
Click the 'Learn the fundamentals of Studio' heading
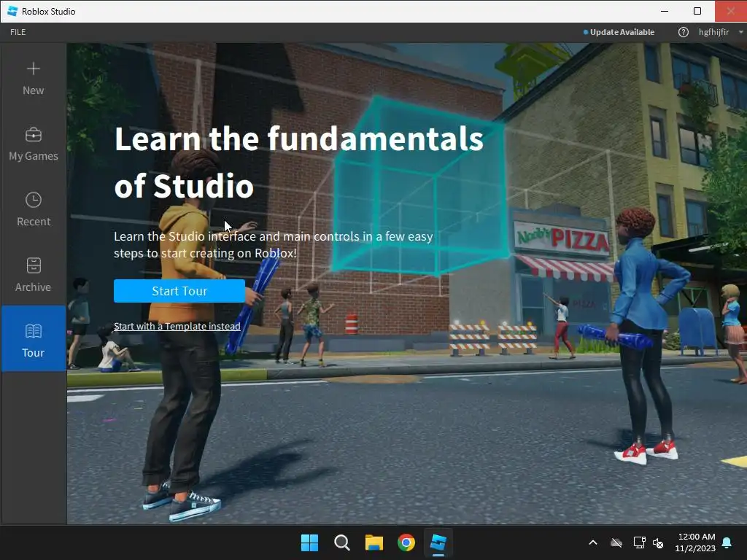pyautogui.click(x=298, y=162)
